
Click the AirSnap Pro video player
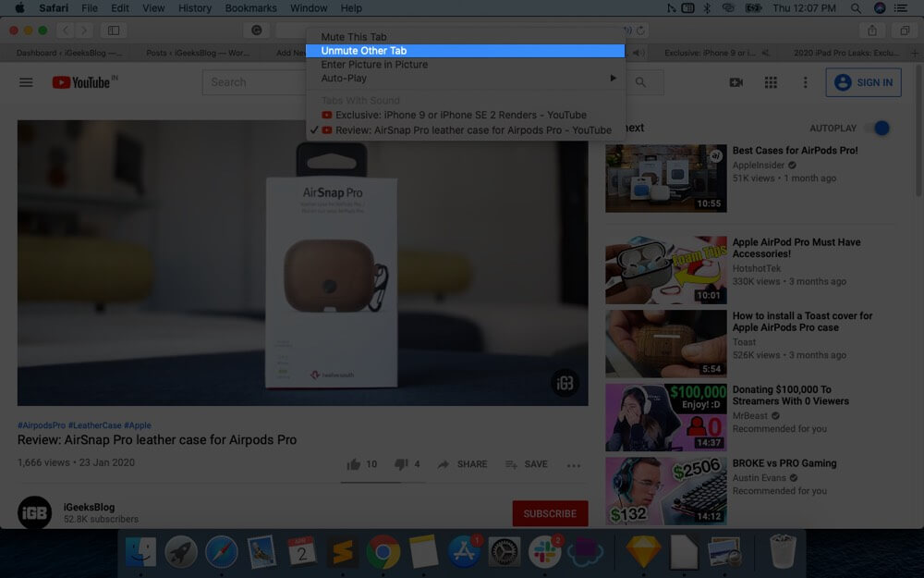pos(302,263)
